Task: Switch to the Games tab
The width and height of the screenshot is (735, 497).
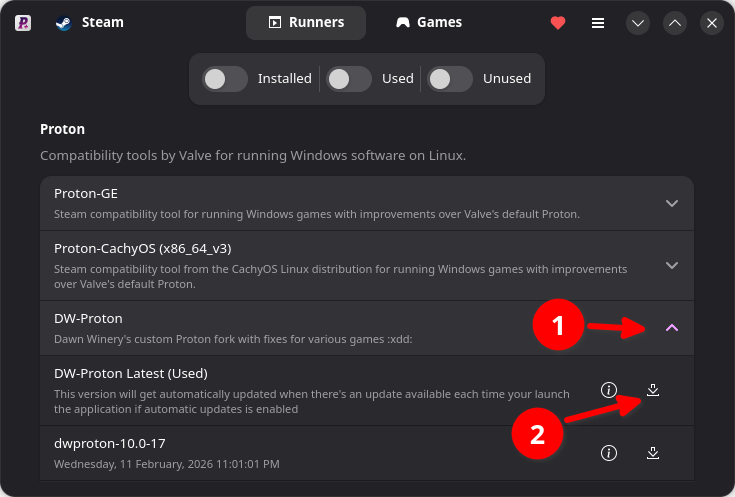Action: [x=429, y=22]
